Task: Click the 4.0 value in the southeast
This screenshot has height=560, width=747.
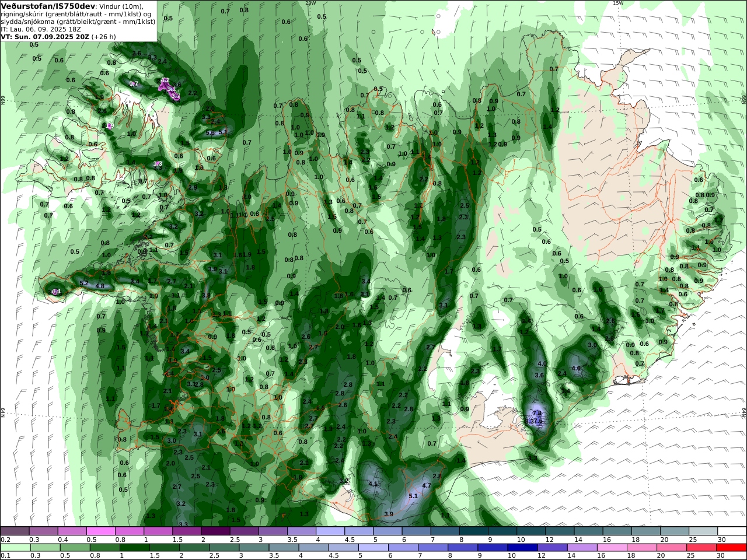Action: (542, 363)
